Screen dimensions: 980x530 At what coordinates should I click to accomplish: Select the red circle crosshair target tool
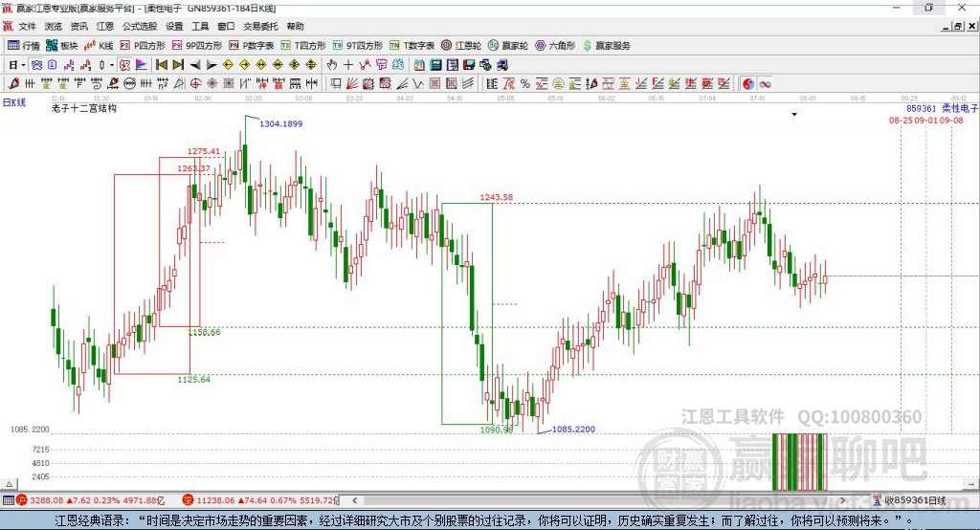[x=195, y=84]
